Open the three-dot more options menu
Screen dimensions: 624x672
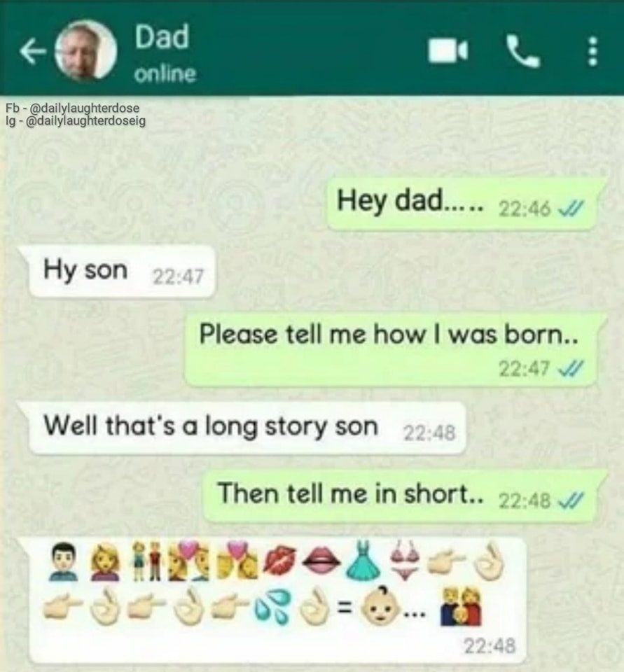(x=592, y=51)
